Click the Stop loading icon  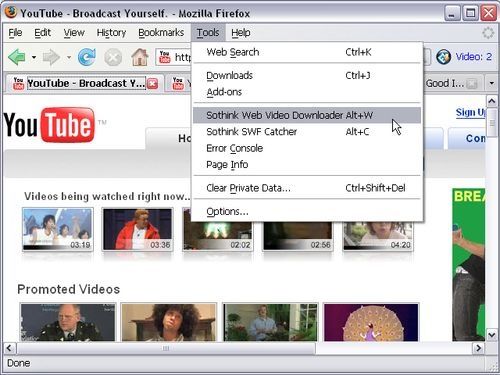pyautogui.click(x=113, y=58)
